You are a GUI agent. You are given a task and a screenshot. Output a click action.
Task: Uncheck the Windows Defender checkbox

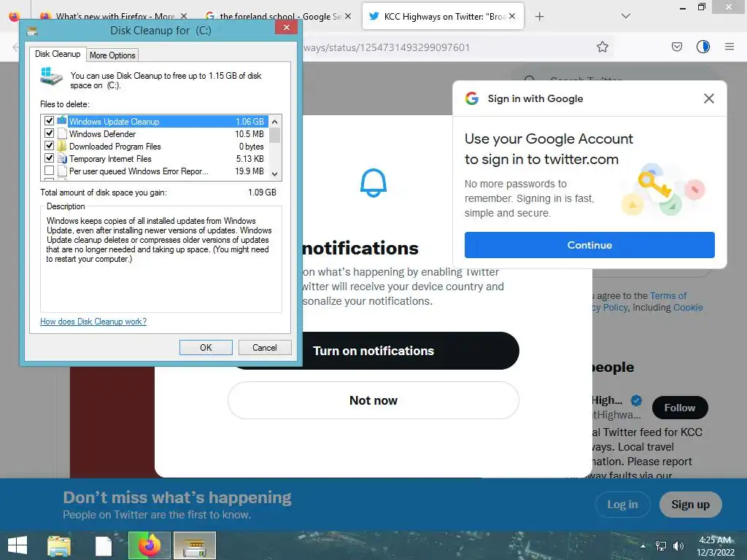[49, 133]
